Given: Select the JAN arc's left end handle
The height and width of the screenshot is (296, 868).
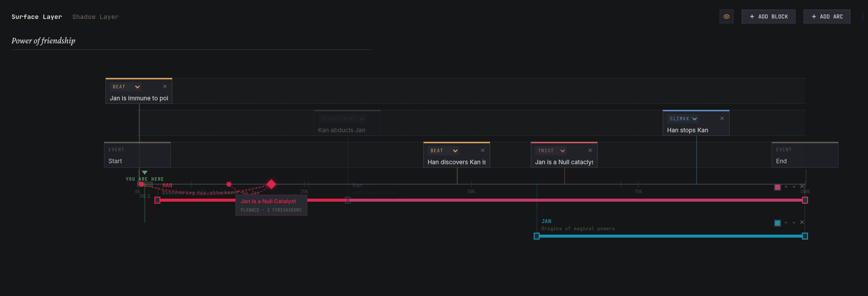Looking at the screenshot, I should [537, 236].
